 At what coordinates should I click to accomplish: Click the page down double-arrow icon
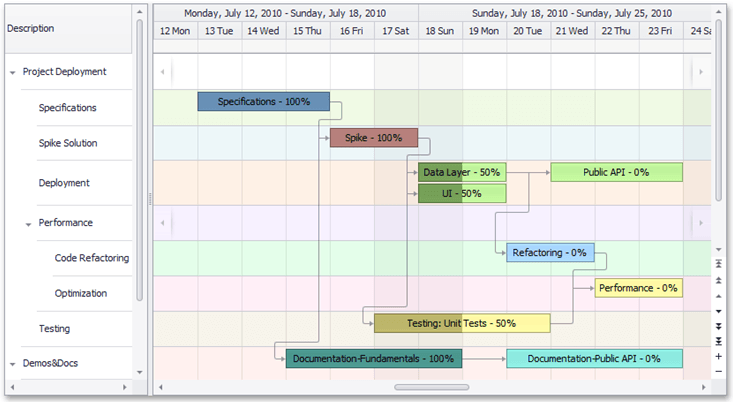point(720,326)
